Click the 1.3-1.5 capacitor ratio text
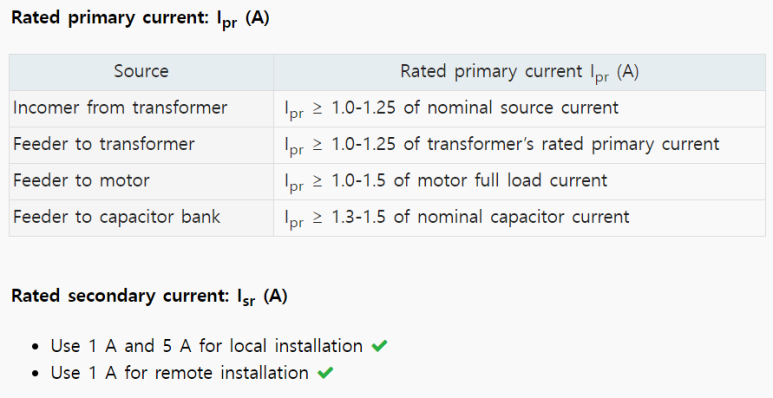Screen dimensions: 773x398 [x=358, y=217]
